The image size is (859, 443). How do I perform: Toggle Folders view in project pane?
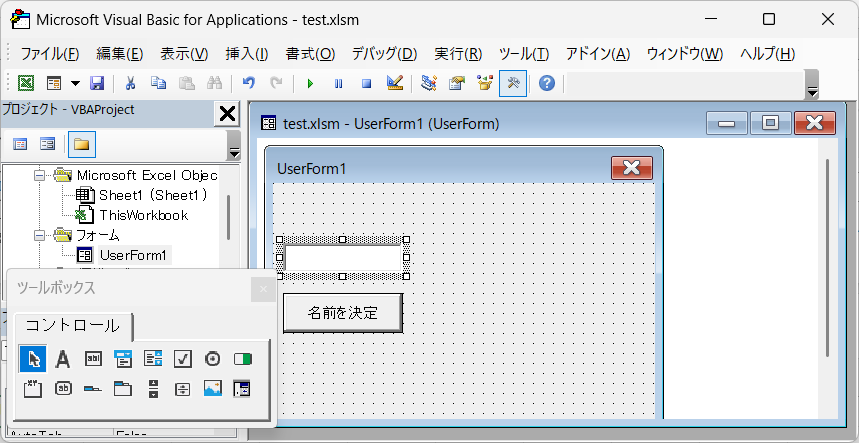point(82,145)
